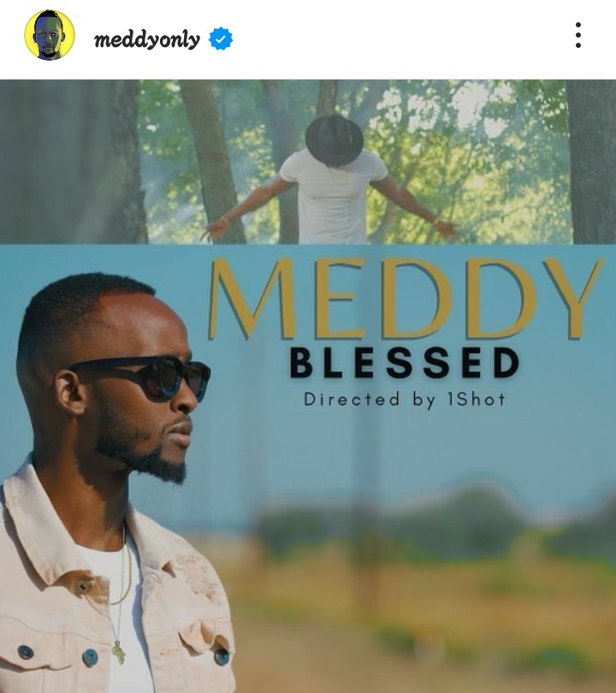Open the meddyonly profile avatar
This screenshot has width=616, height=693.
tap(50, 35)
